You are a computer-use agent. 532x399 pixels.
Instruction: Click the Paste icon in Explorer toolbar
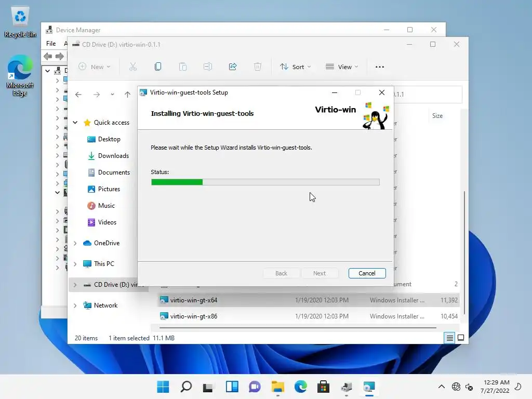[183, 67]
